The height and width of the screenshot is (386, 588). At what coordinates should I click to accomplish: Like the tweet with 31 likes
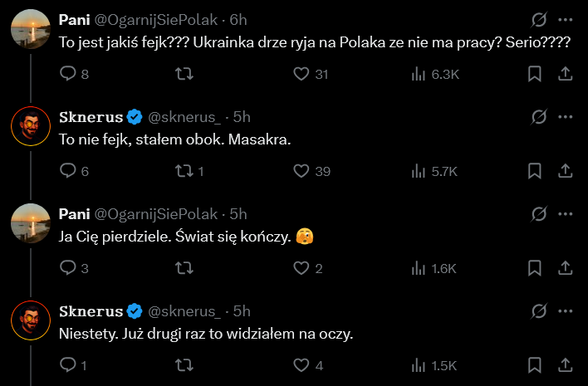pos(302,74)
